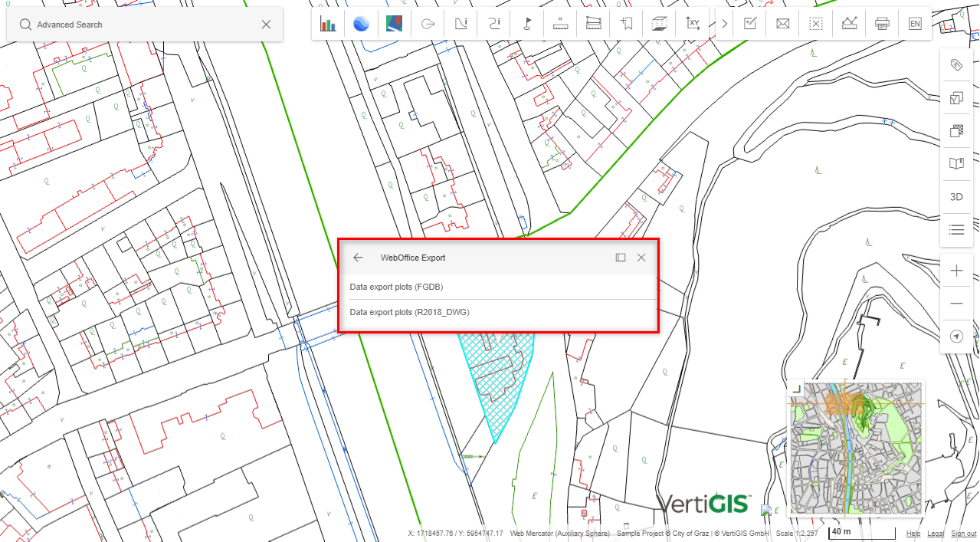Open the EN language selector
Image resolution: width=980 pixels, height=542 pixels.
tap(915, 23)
